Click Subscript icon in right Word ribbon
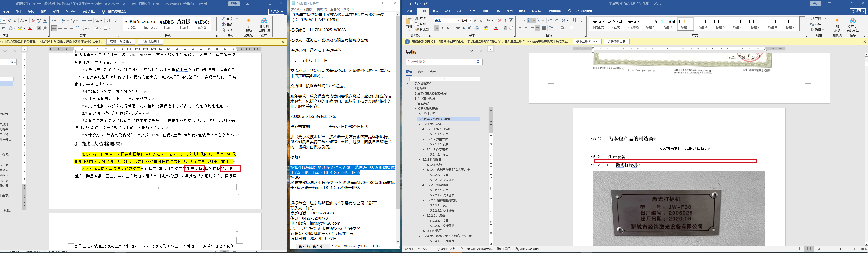Image resolution: width=868 pixels, height=253 pixels. pyautogui.click(x=464, y=28)
